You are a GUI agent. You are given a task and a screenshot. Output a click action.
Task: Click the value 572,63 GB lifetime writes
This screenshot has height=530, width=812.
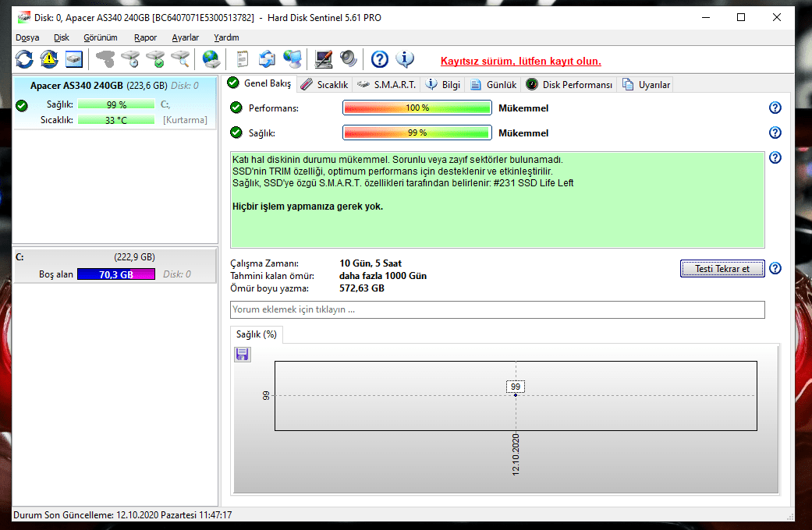point(361,288)
